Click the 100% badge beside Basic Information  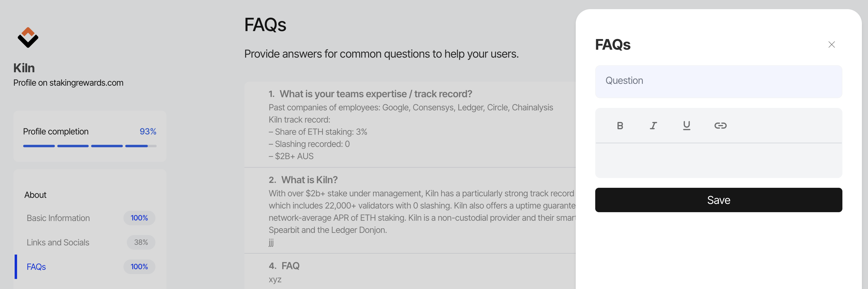(139, 218)
